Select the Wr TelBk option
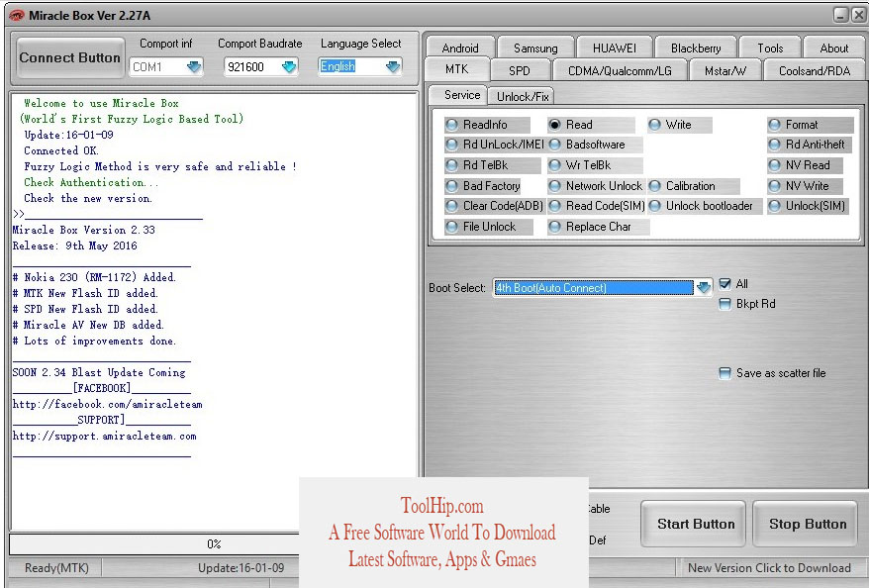 point(595,165)
